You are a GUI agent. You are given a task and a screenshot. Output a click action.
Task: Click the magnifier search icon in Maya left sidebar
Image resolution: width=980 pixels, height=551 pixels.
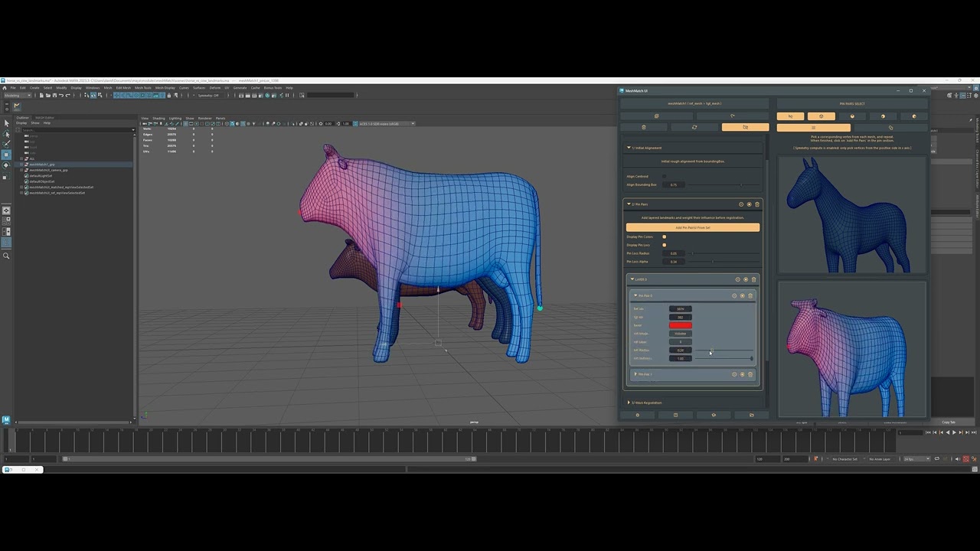tap(6, 256)
